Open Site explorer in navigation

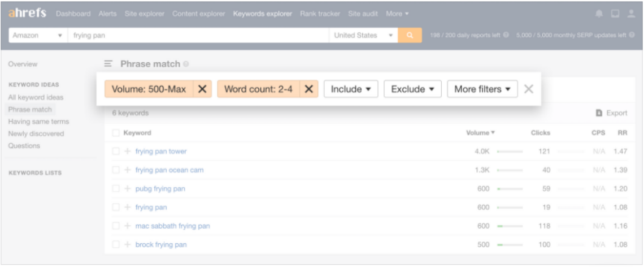pyautogui.click(x=145, y=14)
